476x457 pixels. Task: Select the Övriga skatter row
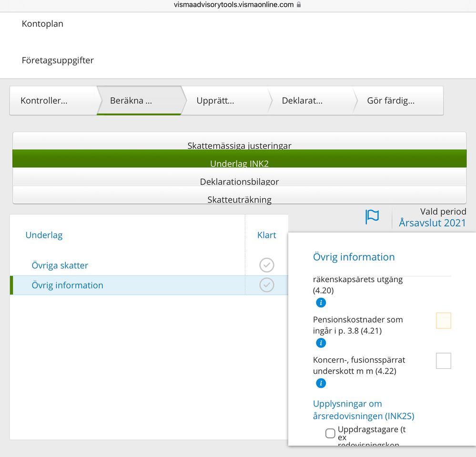60,265
